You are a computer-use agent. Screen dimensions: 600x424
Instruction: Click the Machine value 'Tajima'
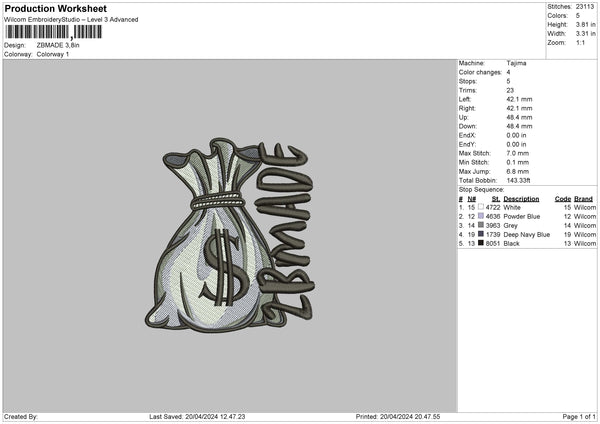click(x=516, y=63)
